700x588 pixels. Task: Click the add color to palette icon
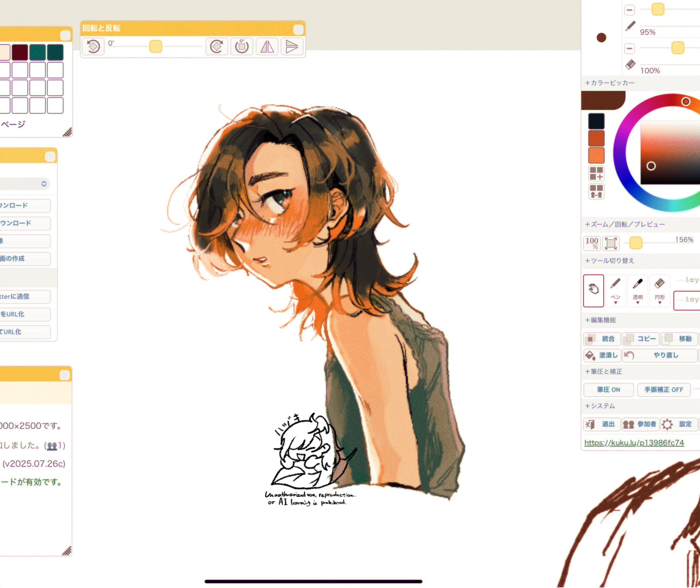[x=596, y=173]
